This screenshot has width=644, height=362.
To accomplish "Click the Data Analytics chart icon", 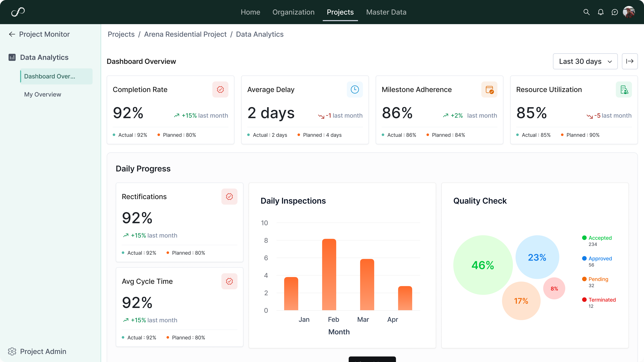I will (12, 57).
